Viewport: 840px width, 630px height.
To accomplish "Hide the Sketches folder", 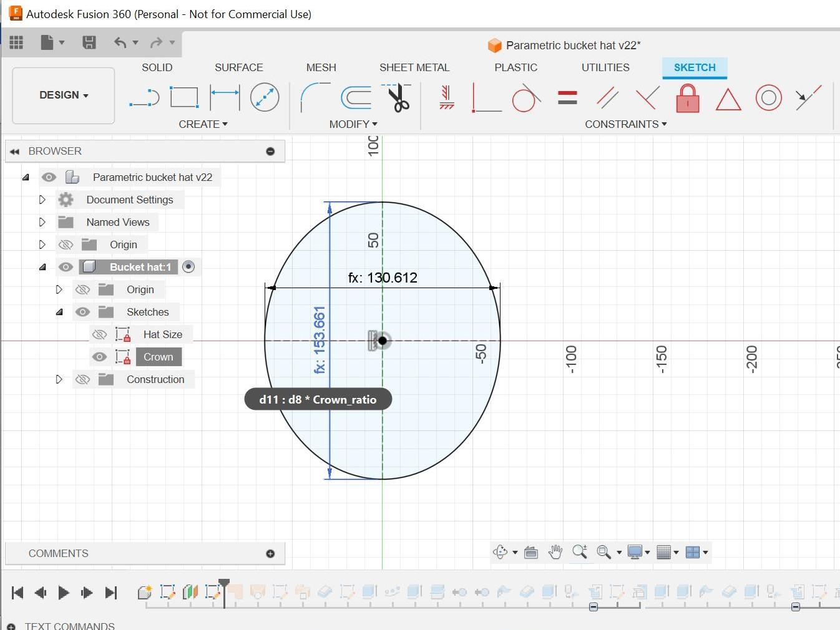I will pos(82,312).
